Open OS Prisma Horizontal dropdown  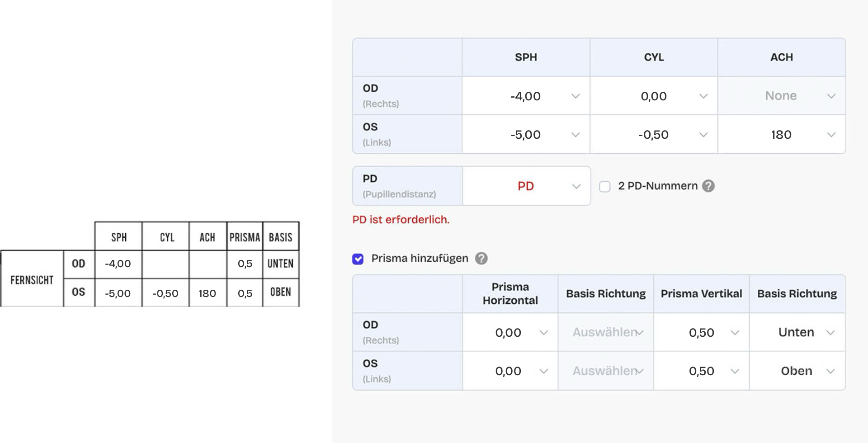(x=510, y=371)
